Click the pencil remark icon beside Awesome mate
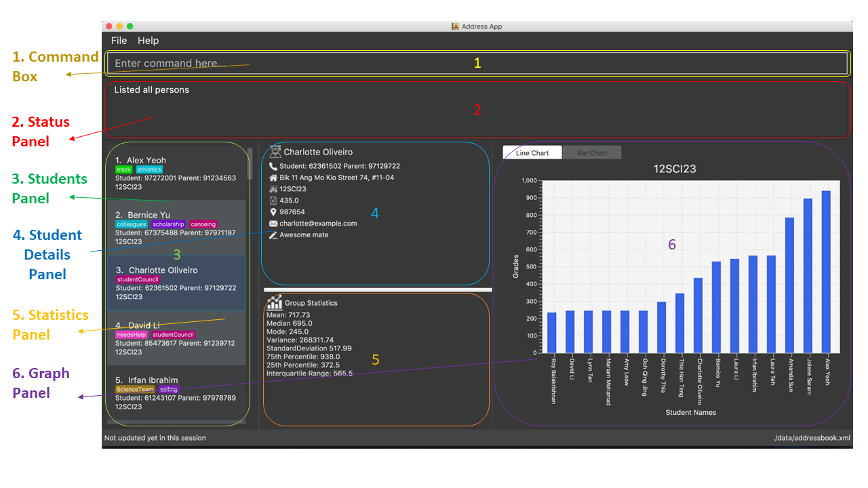This screenshot has height=488, width=868. 273,235
